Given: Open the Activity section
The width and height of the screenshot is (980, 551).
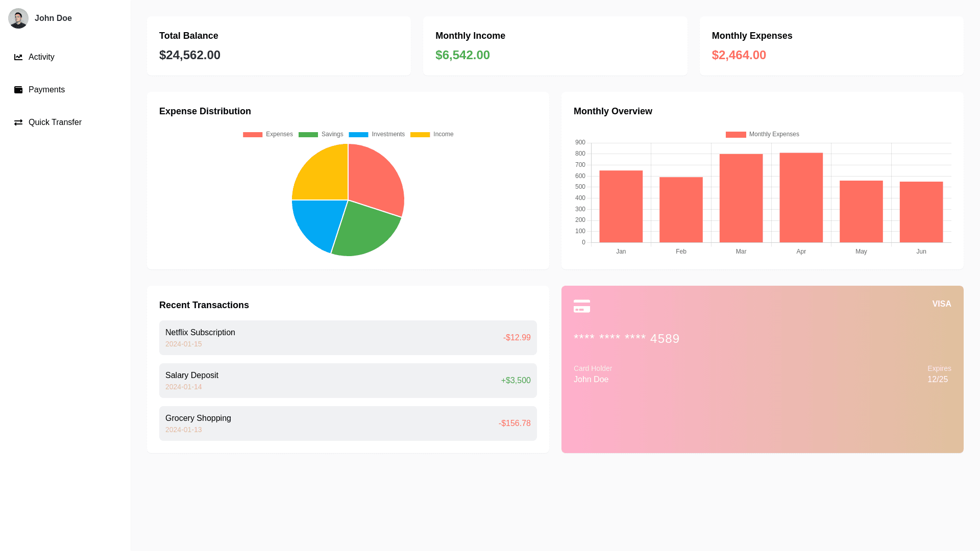Looking at the screenshot, I should [41, 57].
